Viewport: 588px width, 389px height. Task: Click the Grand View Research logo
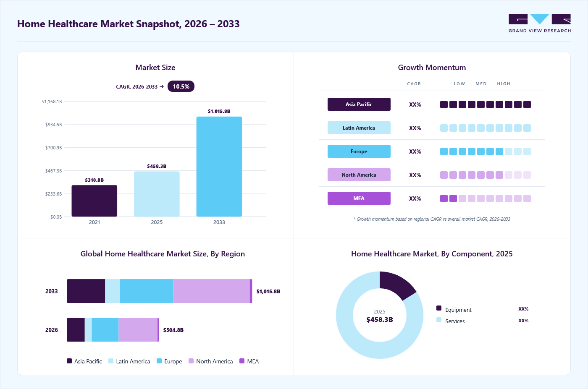(x=540, y=23)
